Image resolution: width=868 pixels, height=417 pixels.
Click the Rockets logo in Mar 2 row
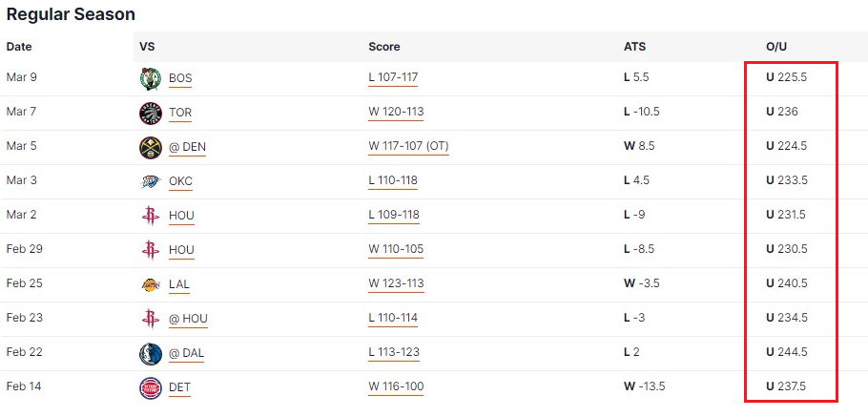click(x=151, y=216)
